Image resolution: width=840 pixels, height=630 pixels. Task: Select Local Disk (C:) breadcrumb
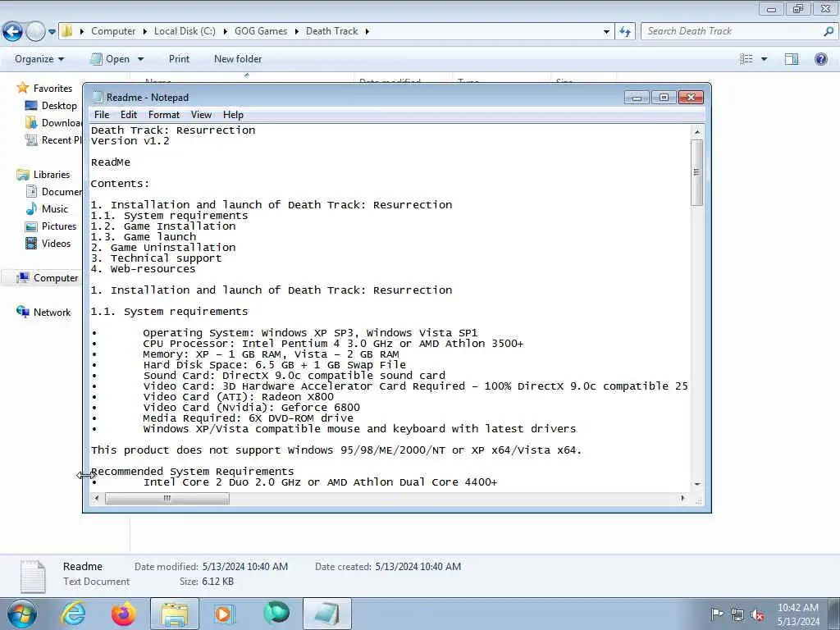pos(185,31)
